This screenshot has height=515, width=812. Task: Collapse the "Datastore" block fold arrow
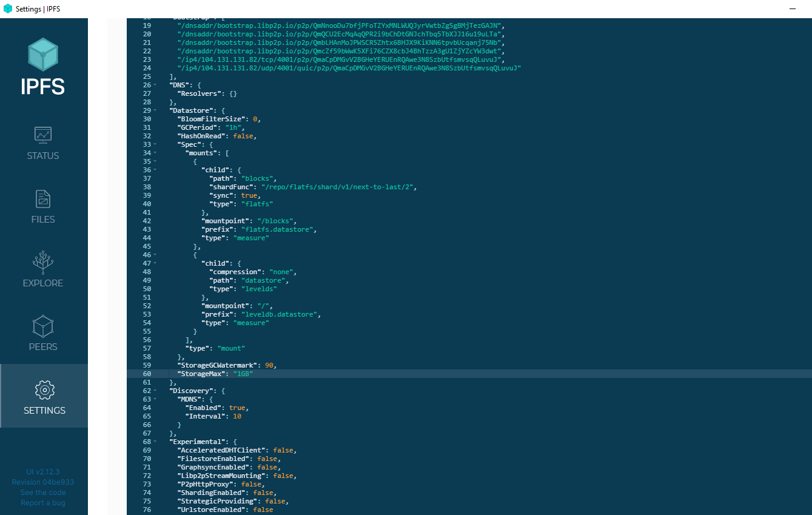pyautogui.click(x=155, y=111)
